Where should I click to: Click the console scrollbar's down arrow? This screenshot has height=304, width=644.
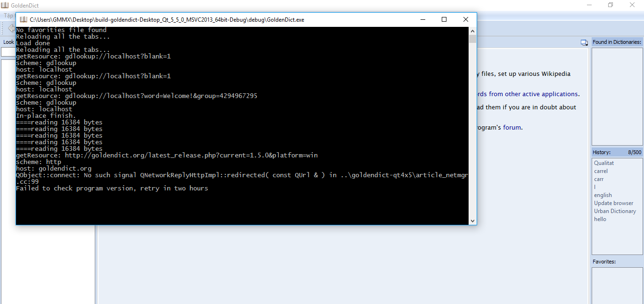[472, 221]
